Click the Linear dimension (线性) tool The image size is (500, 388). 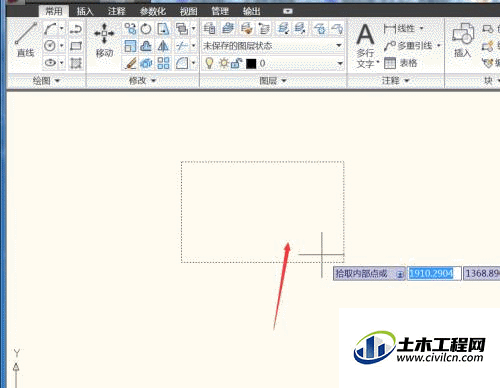click(x=399, y=29)
